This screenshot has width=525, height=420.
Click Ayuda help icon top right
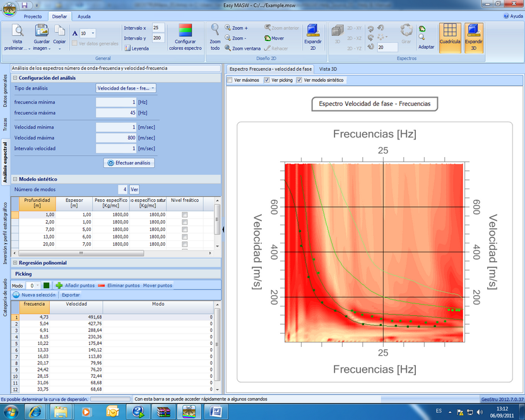(x=513, y=16)
